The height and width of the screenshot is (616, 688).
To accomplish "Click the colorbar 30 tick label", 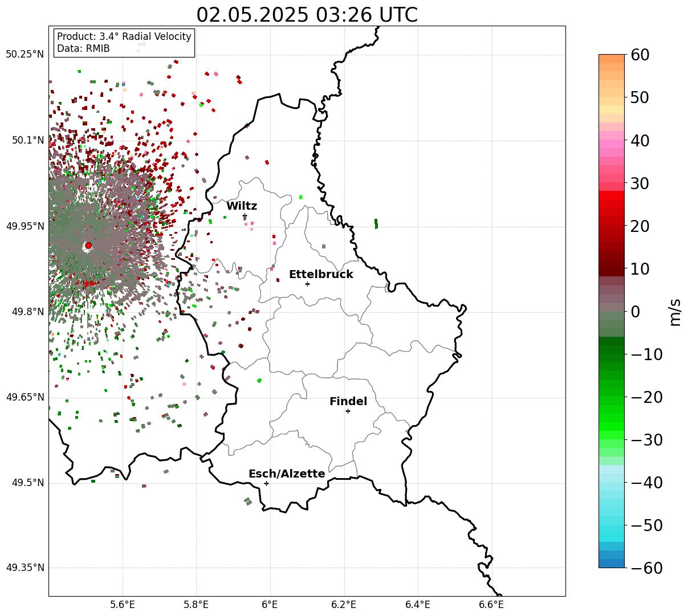I will click(640, 183).
